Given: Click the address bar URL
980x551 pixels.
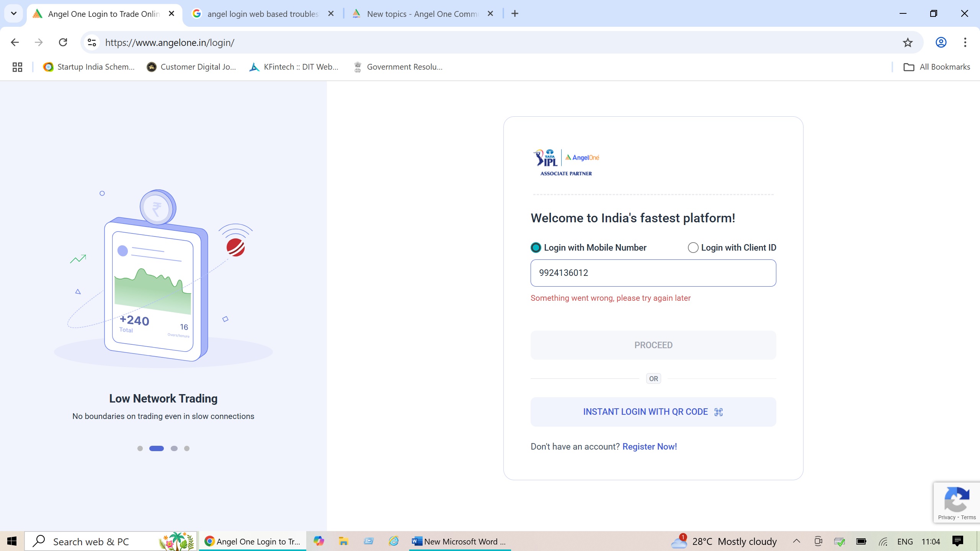Looking at the screenshot, I should point(170,42).
